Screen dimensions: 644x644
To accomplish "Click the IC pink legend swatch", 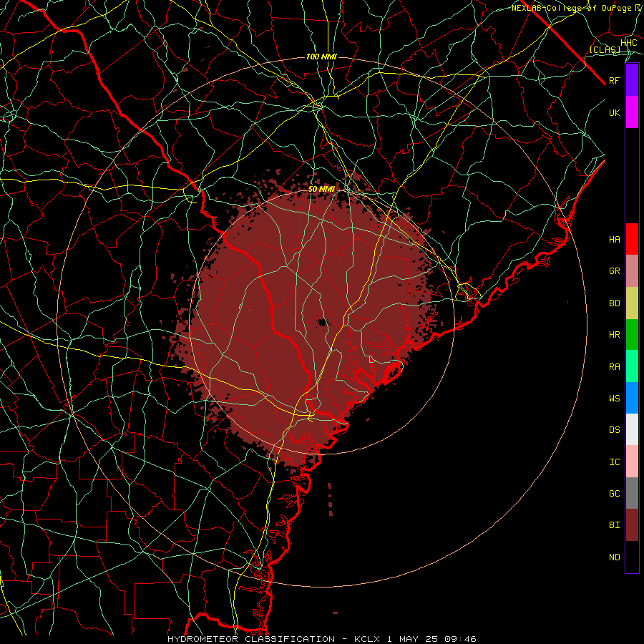I will [x=632, y=462].
